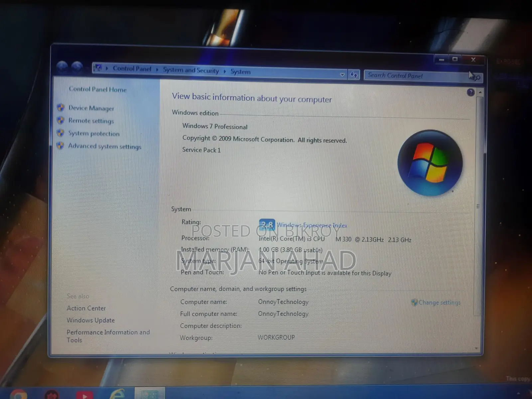Click the shield icon beside Device Manager
Viewport: 532px width, 399px height.
pos(61,107)
